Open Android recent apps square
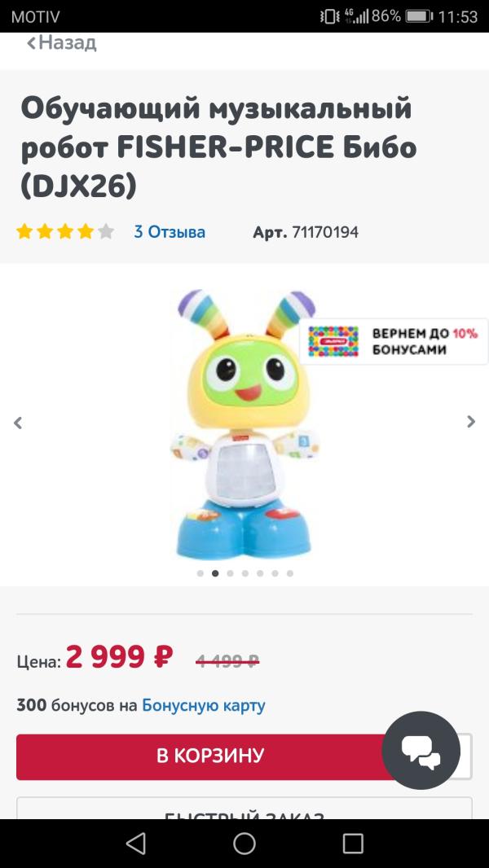This screenshot has height=868, width=489. [353, 843]
